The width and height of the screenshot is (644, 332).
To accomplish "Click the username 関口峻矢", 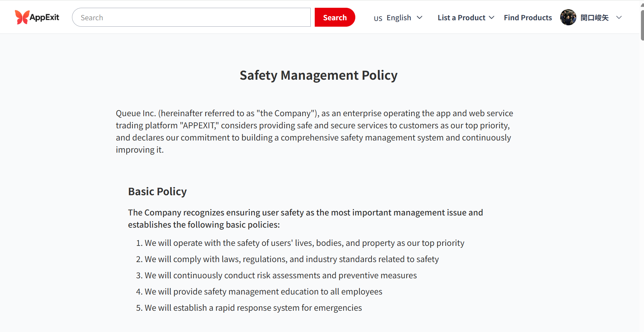I will [x=594, y=18].
